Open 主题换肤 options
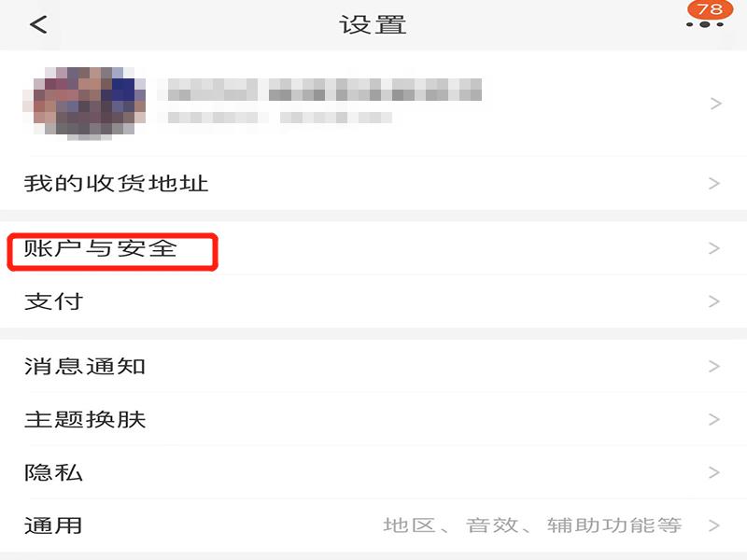This screenshot has height=560, width=747. point(373,419)
